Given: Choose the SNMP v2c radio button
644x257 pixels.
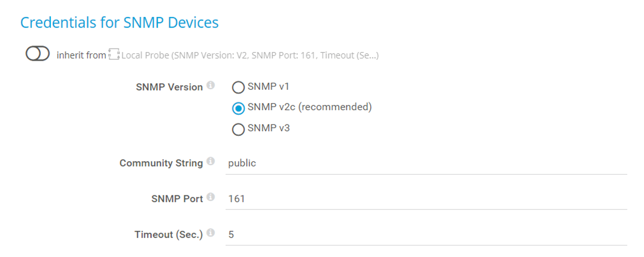Looking at the screenshot, I should coord(238,108).
